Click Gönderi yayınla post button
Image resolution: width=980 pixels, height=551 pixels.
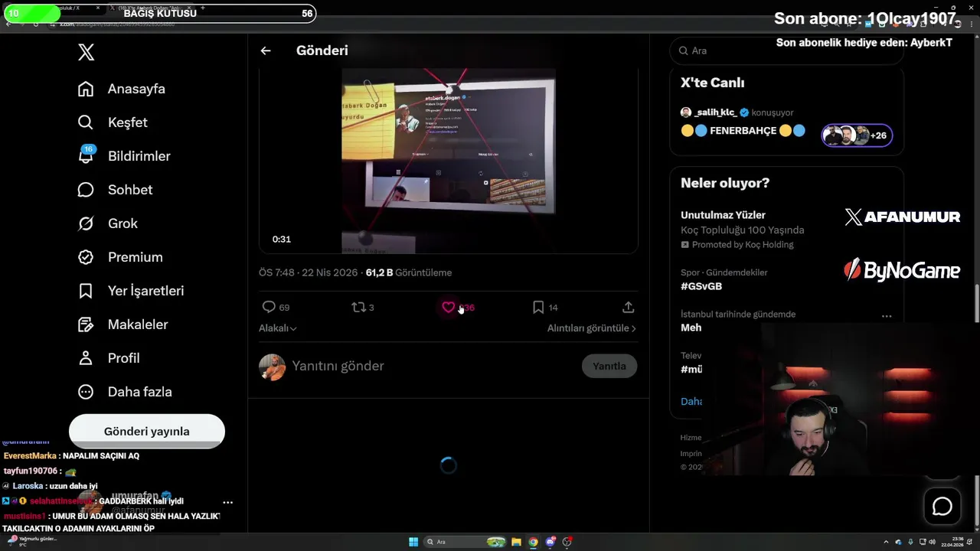(x=147, y=431)
